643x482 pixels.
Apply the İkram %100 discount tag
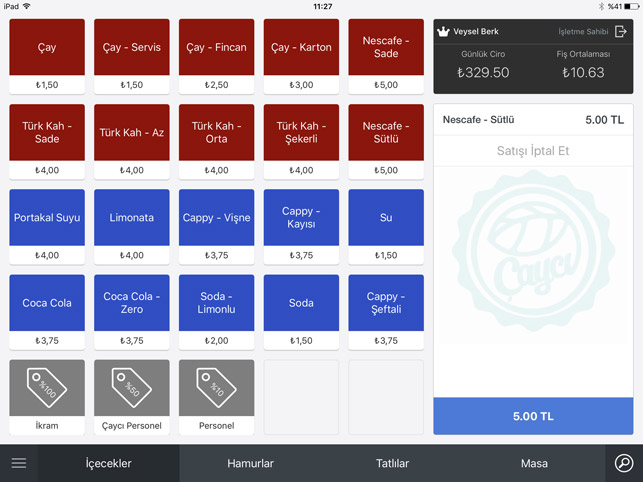[47, 388]
